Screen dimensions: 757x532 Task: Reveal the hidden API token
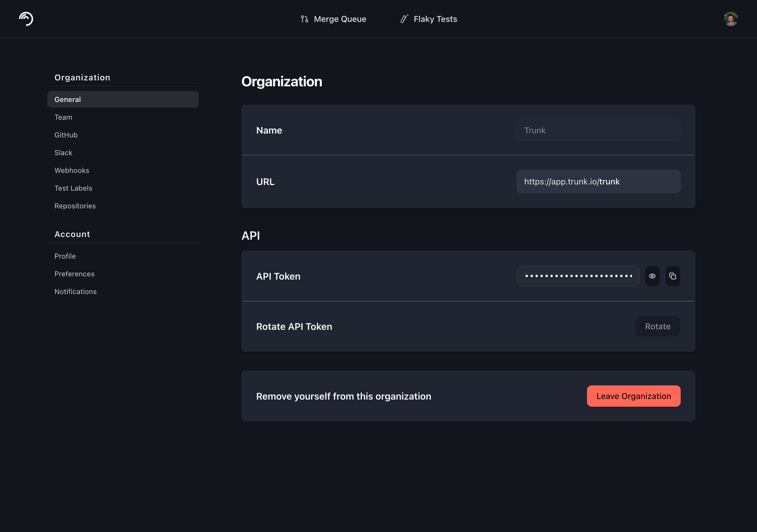click(x=652, y=276)
